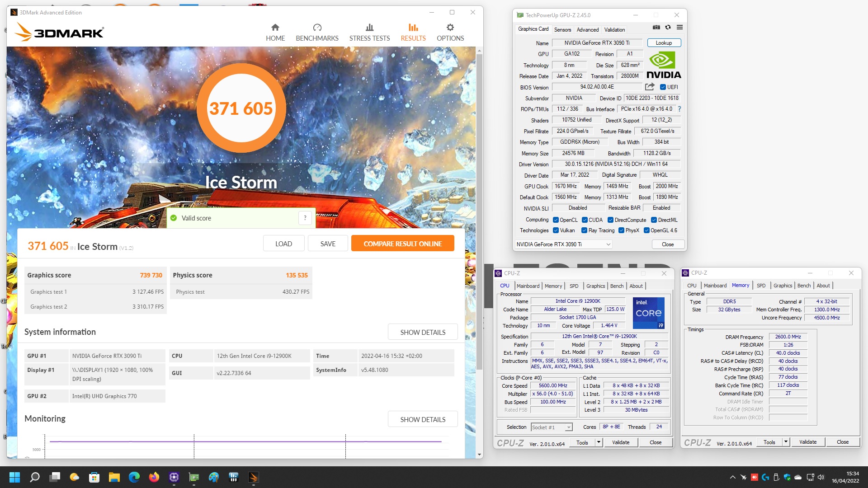Open Task View on taskbar
The height and width of the screenshot is (488, 868).
(x=55, y=477)
